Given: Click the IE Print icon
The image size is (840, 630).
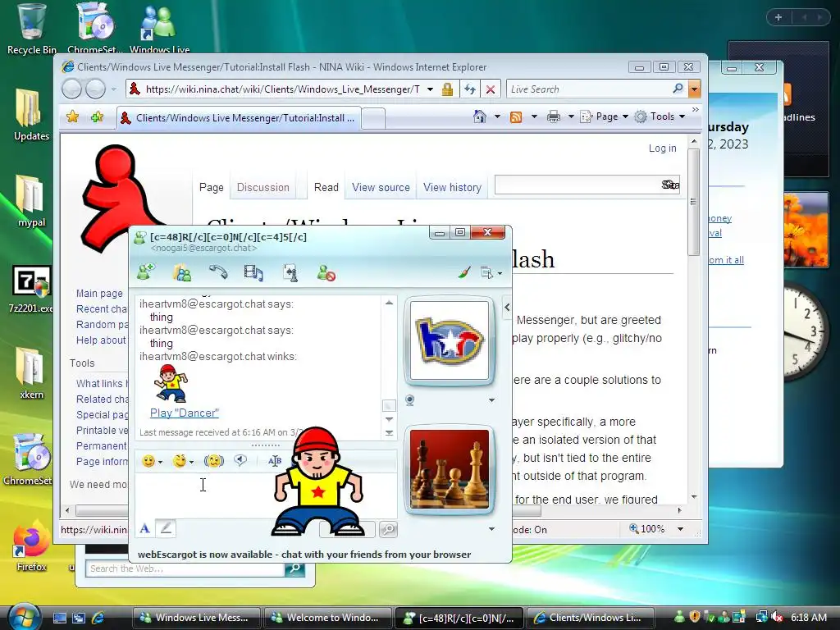Looking at the screenshot, I should click(554, 116).
